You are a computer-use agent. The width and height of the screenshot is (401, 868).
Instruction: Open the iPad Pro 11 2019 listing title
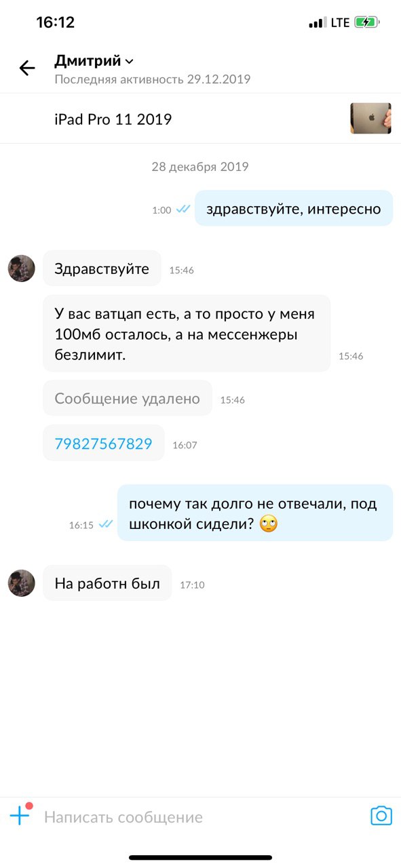(x=113, y=120)
